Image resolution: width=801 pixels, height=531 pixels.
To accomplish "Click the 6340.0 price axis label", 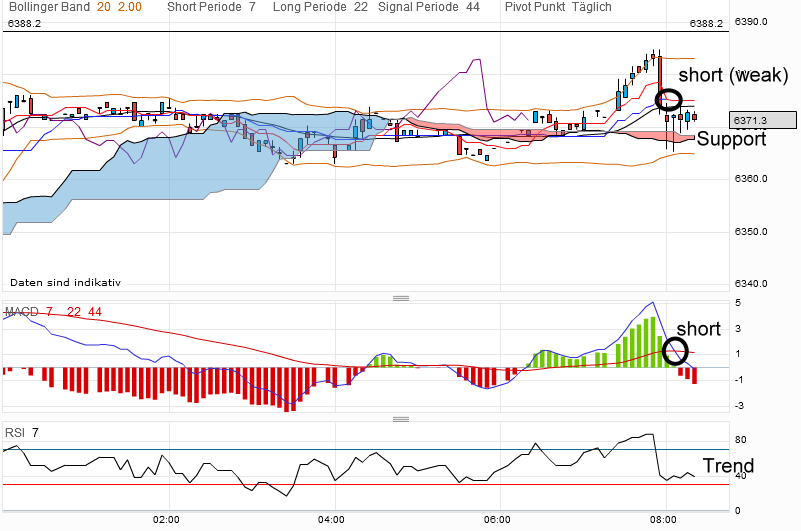I will (x=751, y=284).
